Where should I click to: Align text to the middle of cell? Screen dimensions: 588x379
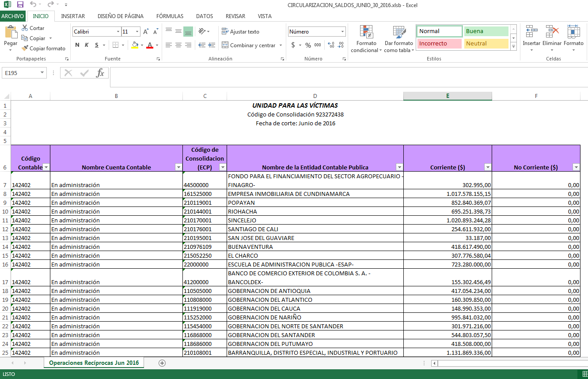[x=178, y=31]
